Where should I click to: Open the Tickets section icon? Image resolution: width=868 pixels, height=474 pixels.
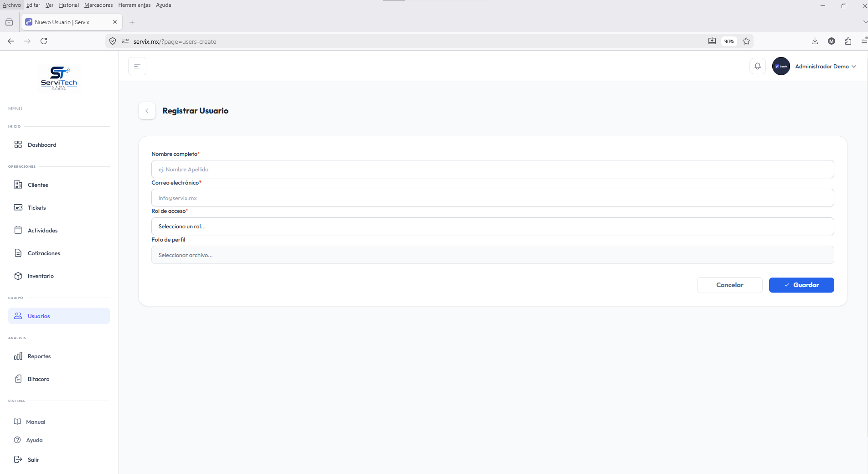(18, 207)
